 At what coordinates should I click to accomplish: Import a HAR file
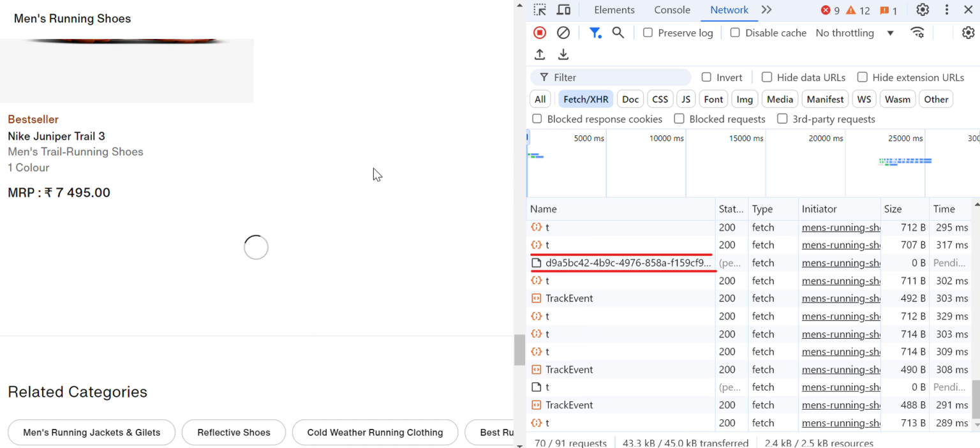tap(539, 54)
